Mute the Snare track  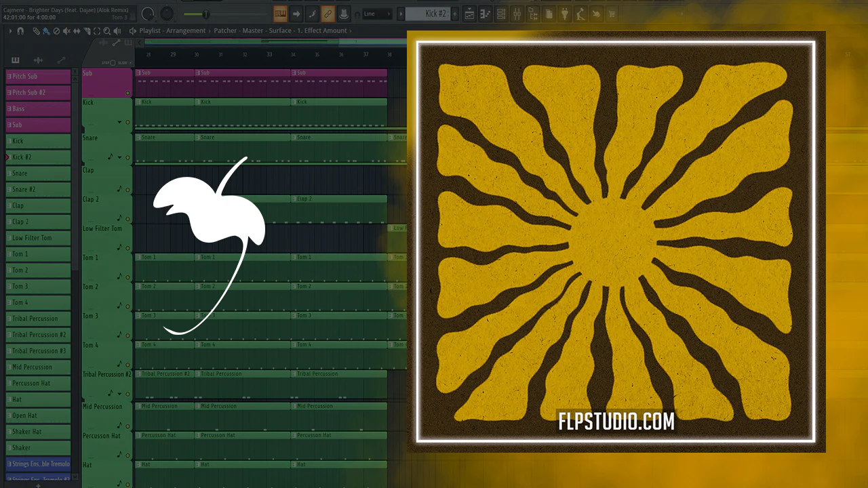click(x=127, y=157)
